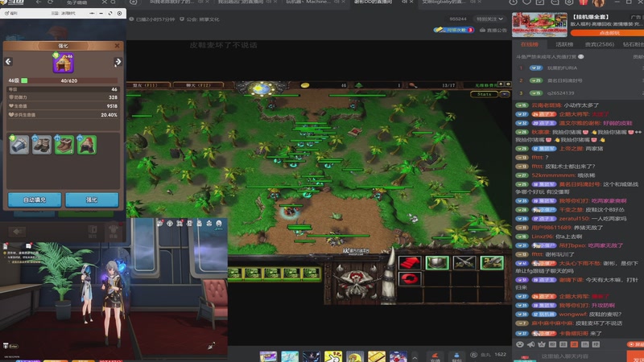Click the game ad banner thumbnail
The image size is (644, 362).
(539, 25)
